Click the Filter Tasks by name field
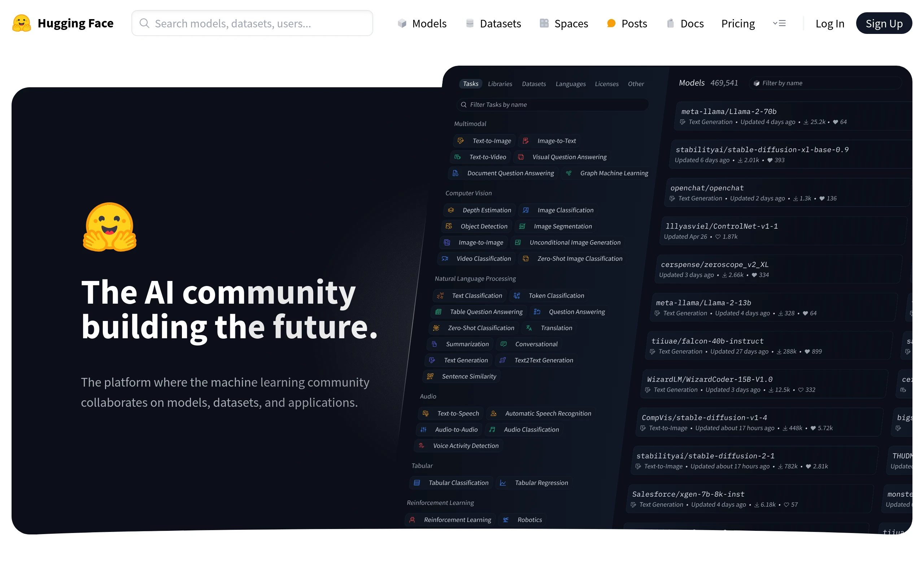 coord(553,105)
